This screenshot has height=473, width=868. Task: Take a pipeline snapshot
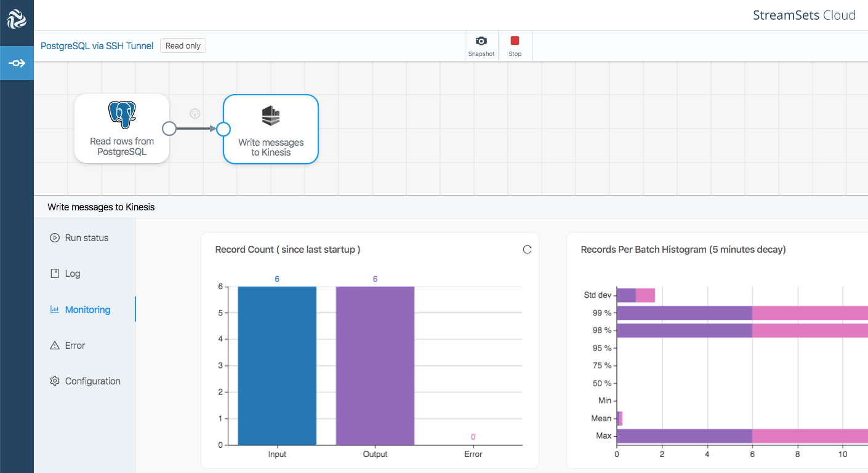click(x=481, y=46)
